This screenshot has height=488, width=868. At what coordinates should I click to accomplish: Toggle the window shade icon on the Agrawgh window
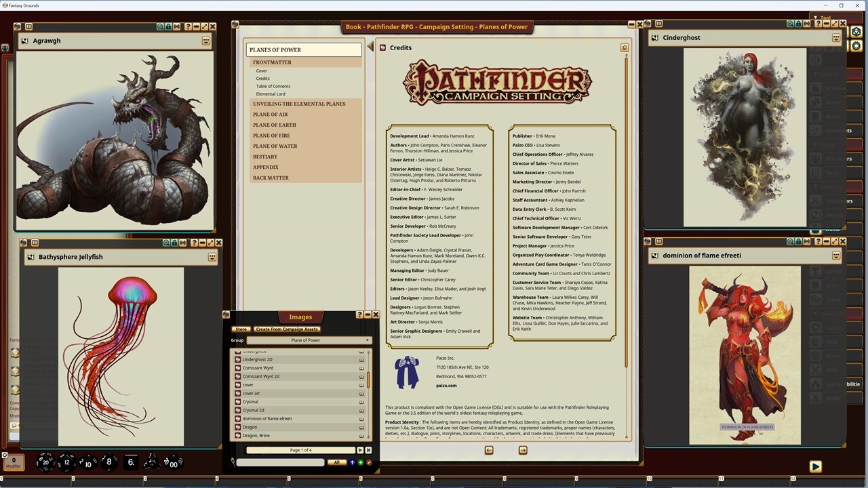coord(176,26)
